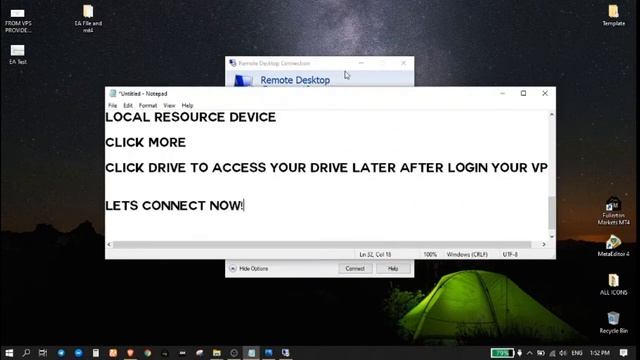Select the 'EA Test' desktop icon
Screen dimensions: 640x360
pyautogui.click(x=18, y=54)
